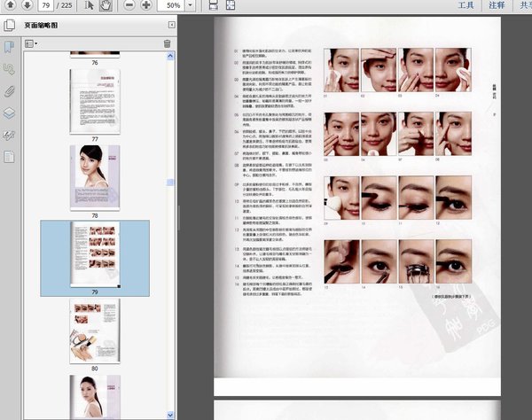
Task: Activate the Hand pan tool
Action: click(106, 5)
